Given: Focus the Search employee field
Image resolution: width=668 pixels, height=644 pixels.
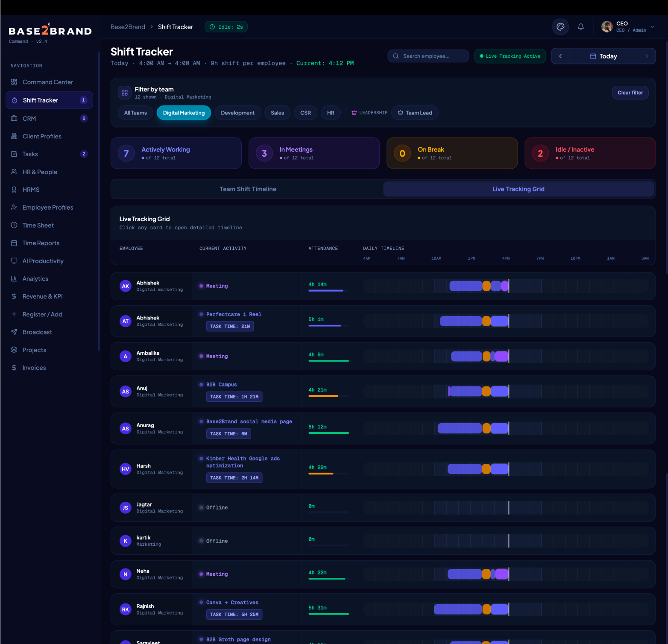Looking at the screenshot, I should [x=428, y=56].
